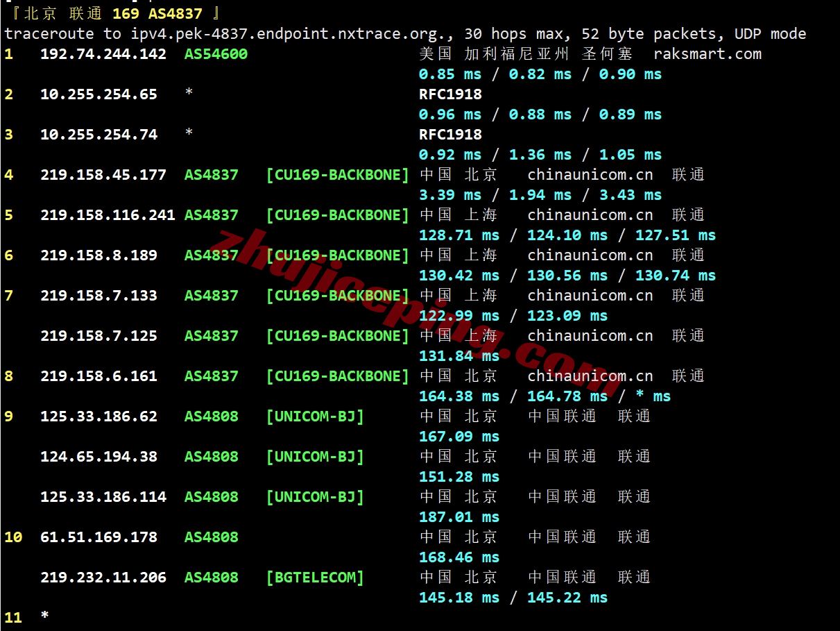The height and width of the screenshot is (631, 840).
Task: Click the [UNICOM-BJ] tag beside 125.33.186.62
Action: point(315,417)
